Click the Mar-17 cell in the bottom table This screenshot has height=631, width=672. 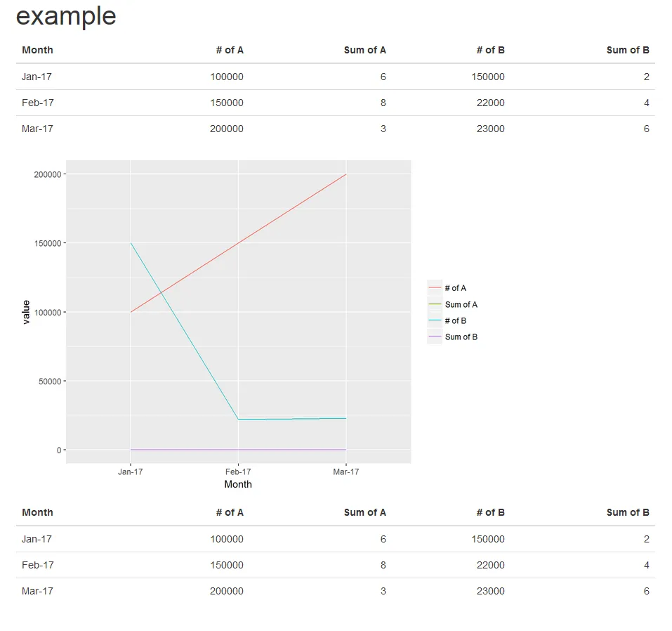[x=37, y=591]
